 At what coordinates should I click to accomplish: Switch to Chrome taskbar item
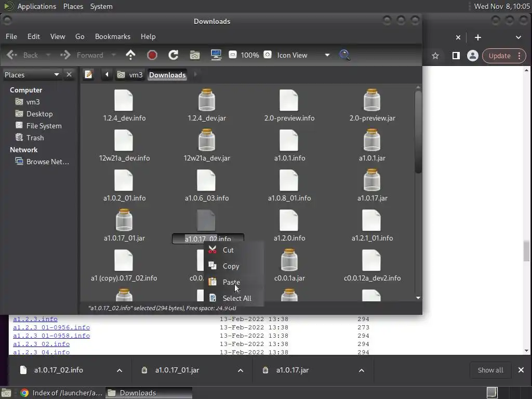pos(61,393)
